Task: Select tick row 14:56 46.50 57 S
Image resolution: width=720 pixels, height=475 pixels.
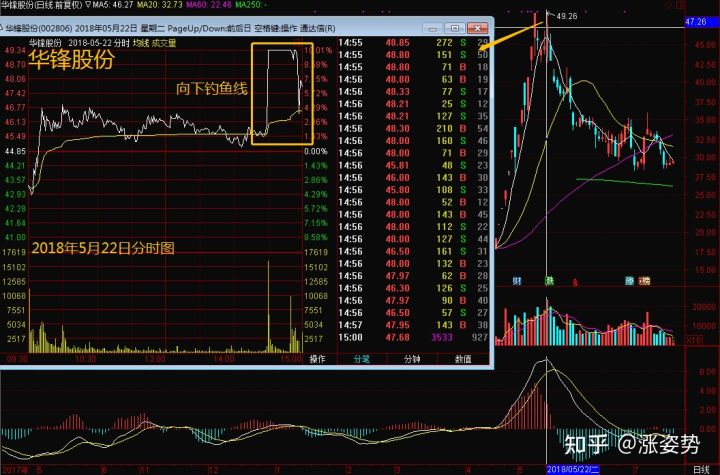Action: [x=413, y=313]
